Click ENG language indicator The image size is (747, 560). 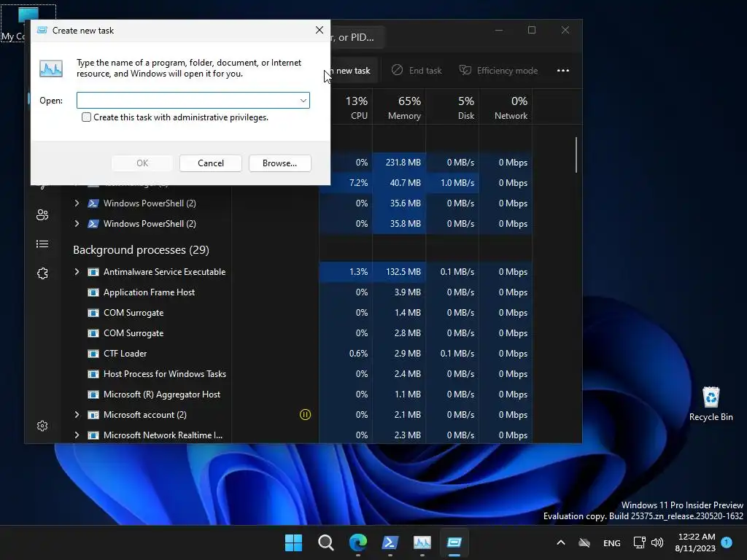[612, 542]
